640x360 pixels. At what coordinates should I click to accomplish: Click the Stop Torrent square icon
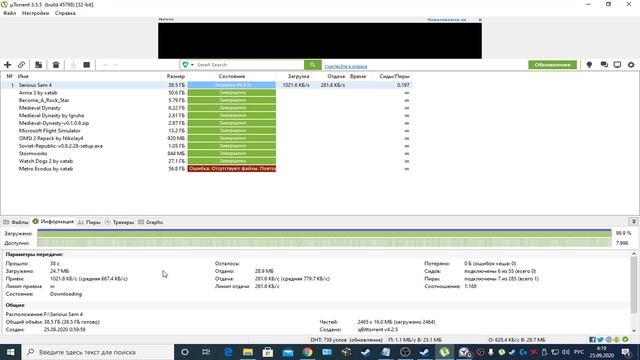(87, 65)
